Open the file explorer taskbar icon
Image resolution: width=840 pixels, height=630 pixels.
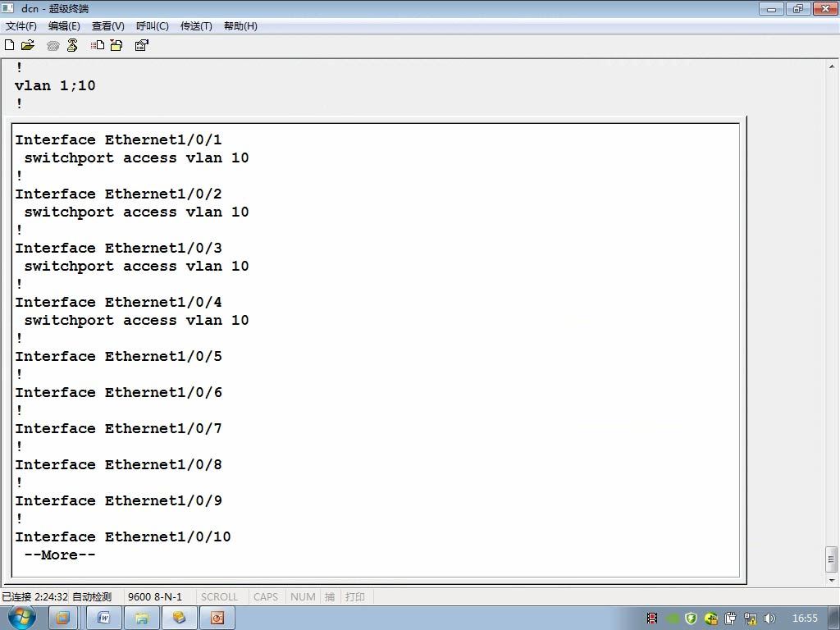(x=141, y=618)
